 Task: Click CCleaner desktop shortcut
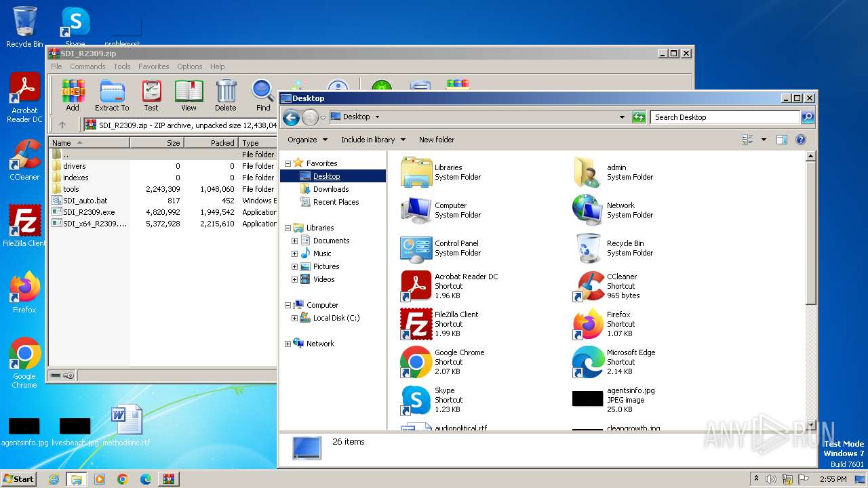(24, 160)
